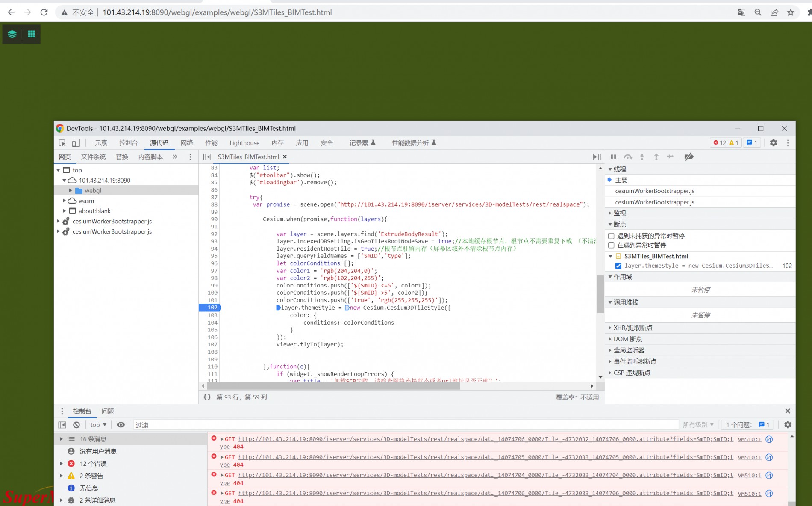This screenshot has height=506, width=812.
Task: Open the log level 所有级别 dropdown
Action: pyautogui.click(x=698, y=425)
